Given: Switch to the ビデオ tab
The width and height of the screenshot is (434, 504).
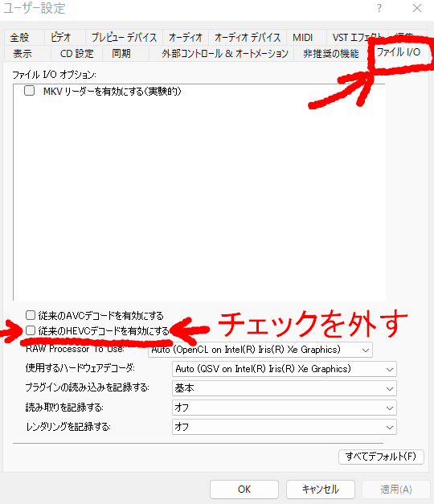Looking at the screenshot, I should 61,37.
